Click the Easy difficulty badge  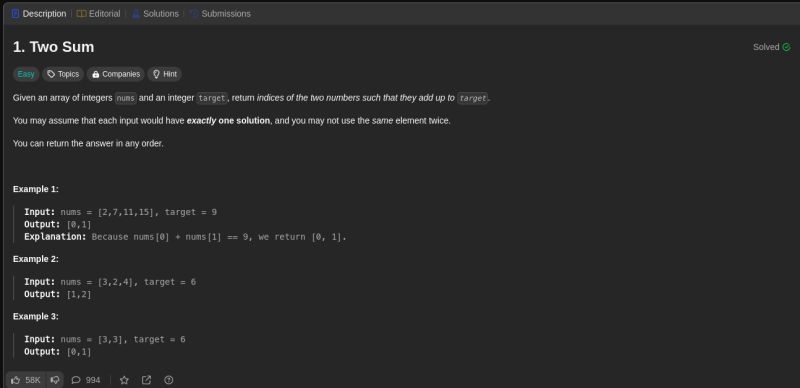(26, 74)
